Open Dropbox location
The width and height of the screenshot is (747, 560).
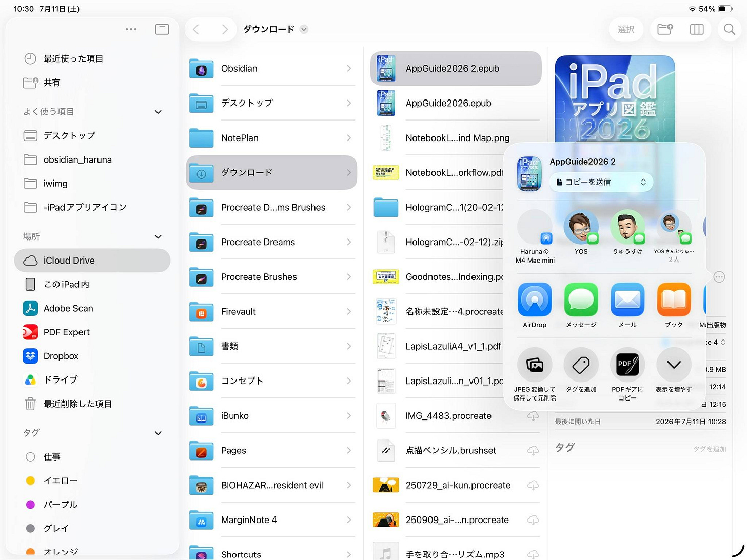click(92, 356)
